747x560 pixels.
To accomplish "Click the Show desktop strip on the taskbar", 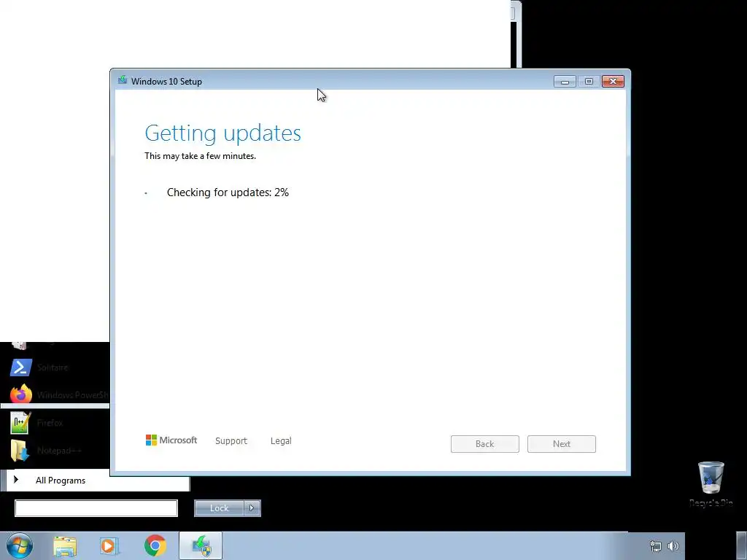I will coord(742,545).
